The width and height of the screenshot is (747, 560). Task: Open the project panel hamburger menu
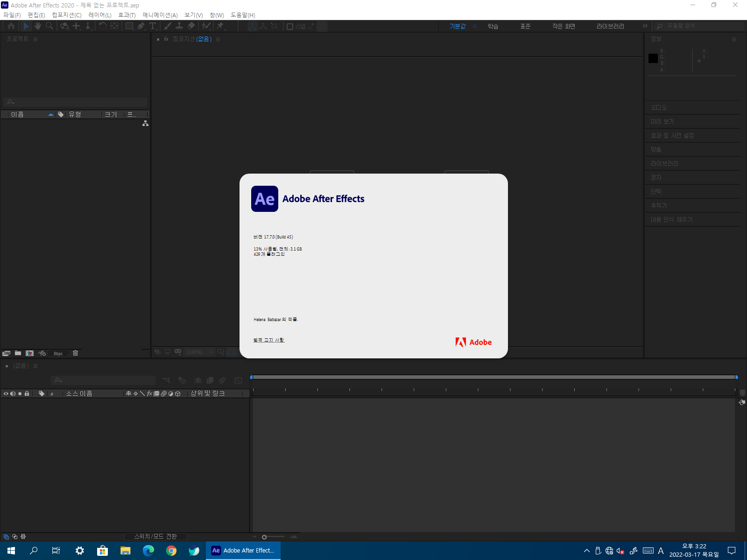[x=35, y=39]
